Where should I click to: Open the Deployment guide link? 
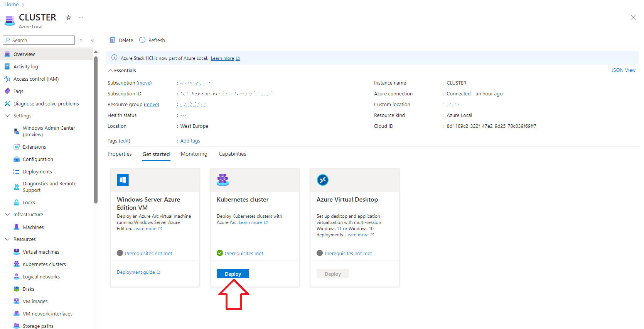point(138,272)
